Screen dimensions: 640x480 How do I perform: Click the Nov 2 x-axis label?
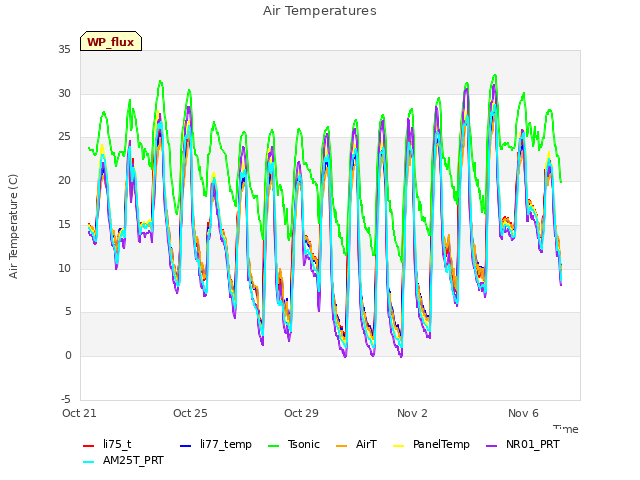pos(412,413)
